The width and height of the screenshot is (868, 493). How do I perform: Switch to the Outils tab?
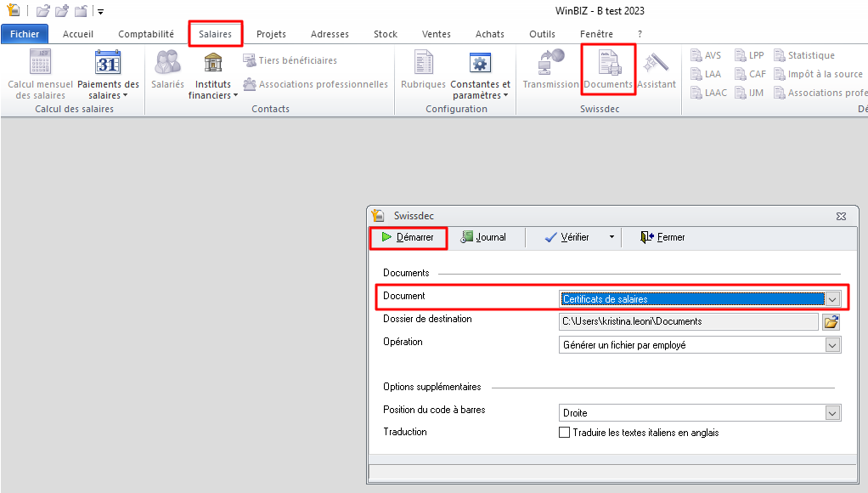pos(543,34)
